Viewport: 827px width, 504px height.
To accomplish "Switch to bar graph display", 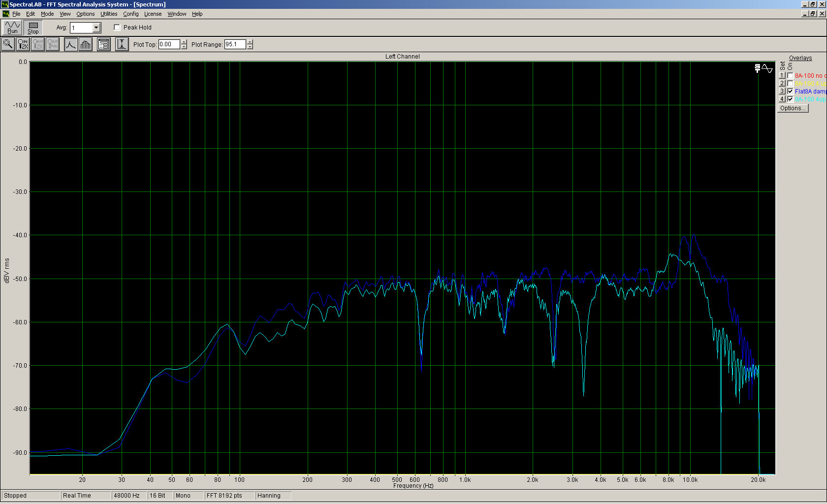I will click(86, 44).
